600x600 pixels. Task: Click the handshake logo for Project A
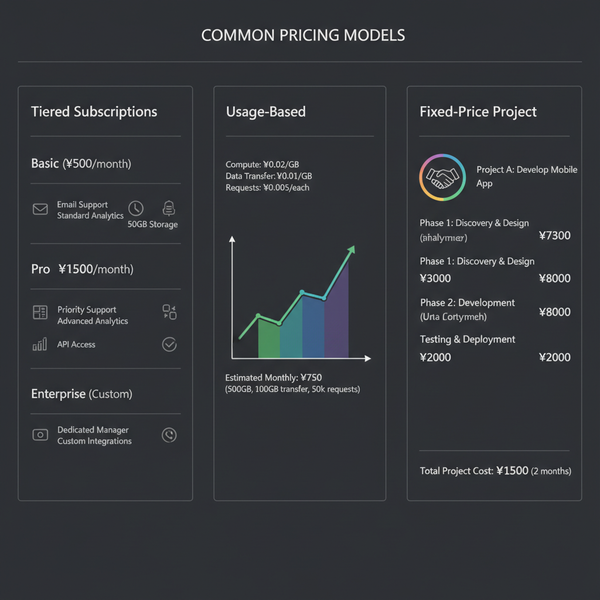tap(442, 178)
